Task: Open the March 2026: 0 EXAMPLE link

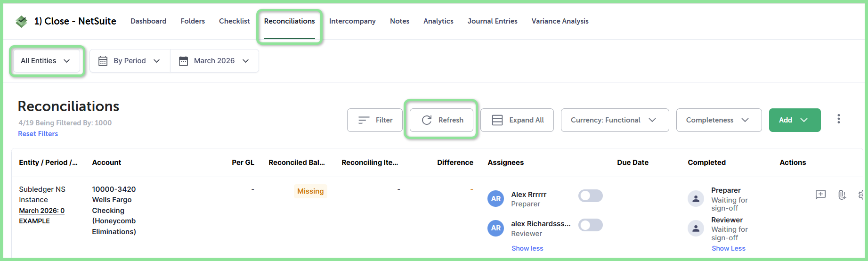Action: click(41, 216)
